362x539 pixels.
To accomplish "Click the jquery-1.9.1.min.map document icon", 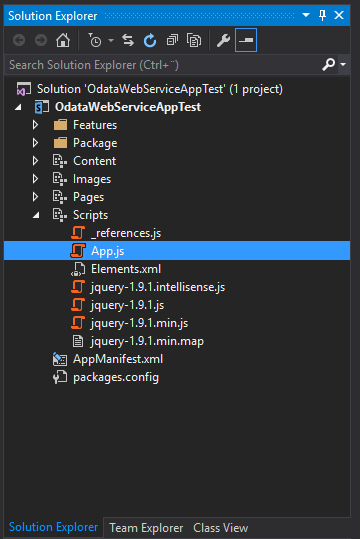I will (78, 341).
